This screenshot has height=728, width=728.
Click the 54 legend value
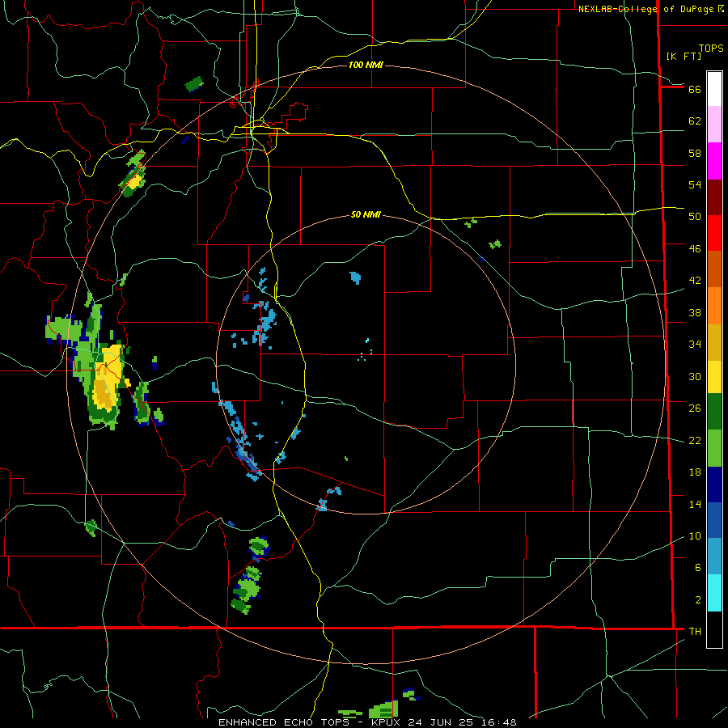695,184
